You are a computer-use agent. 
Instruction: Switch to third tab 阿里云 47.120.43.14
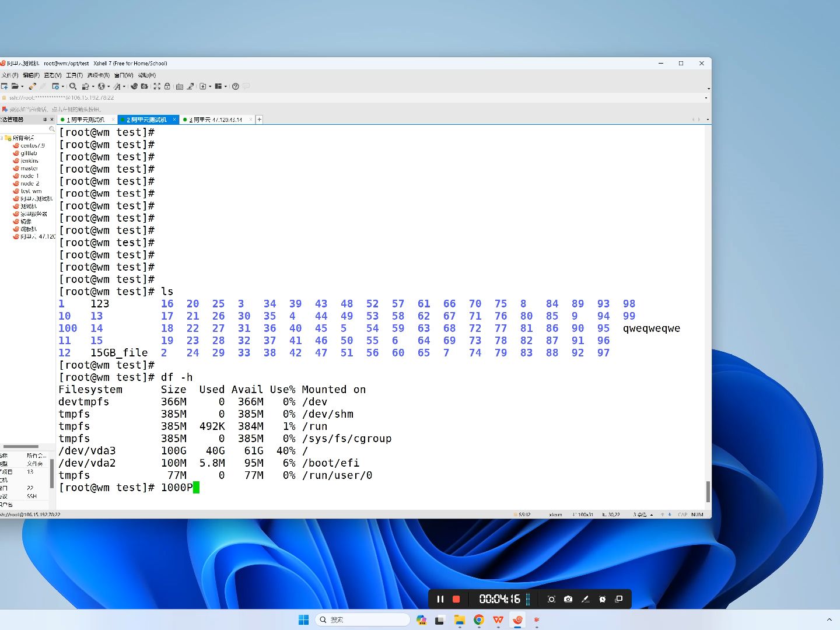coord(216,120)
